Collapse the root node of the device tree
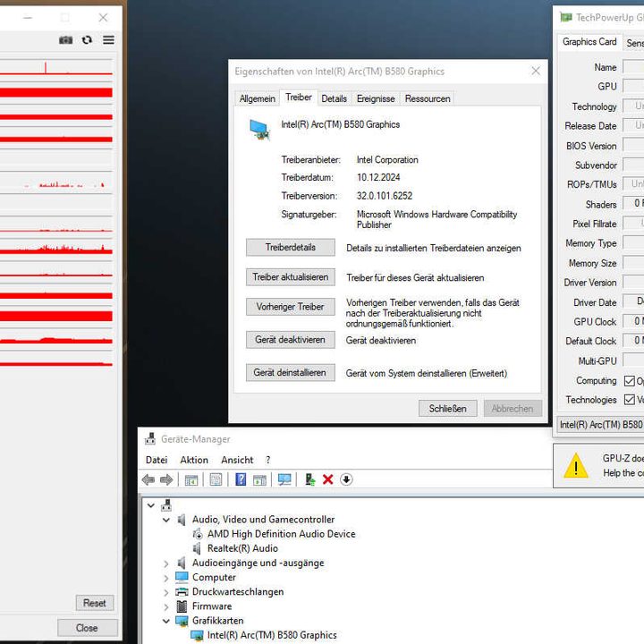 (151, 505)
